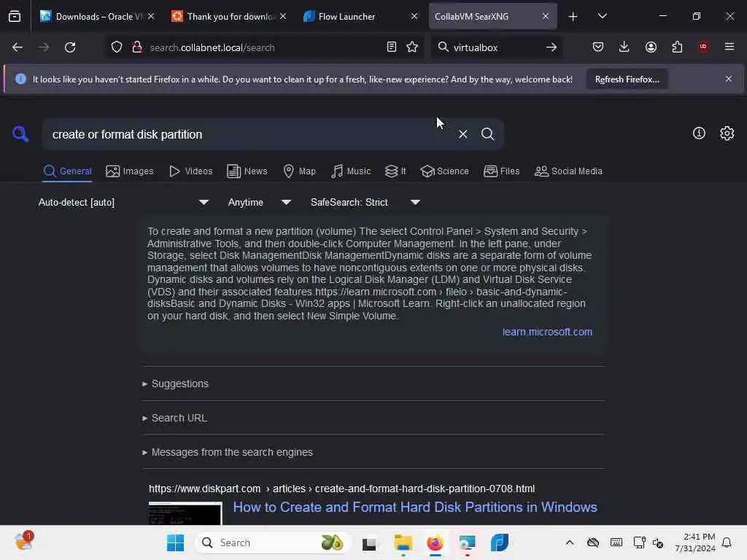Open Anytime time range dropdown

[x=260, y=203]
